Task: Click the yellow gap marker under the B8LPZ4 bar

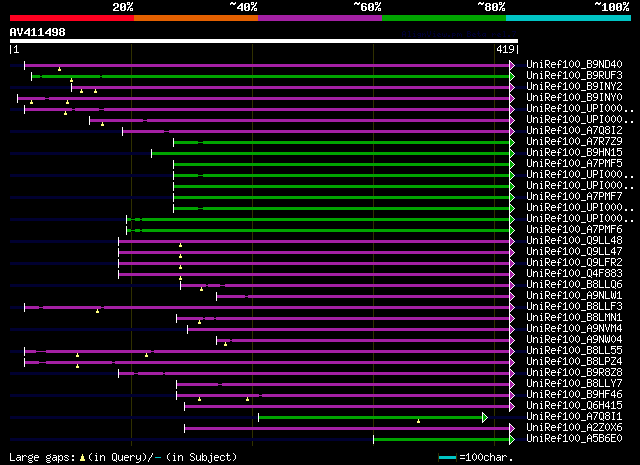Action: pos(78,366)
